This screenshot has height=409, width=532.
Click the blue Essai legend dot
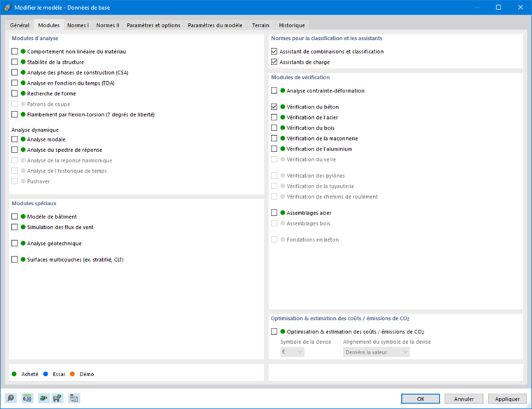pos(45,374)
